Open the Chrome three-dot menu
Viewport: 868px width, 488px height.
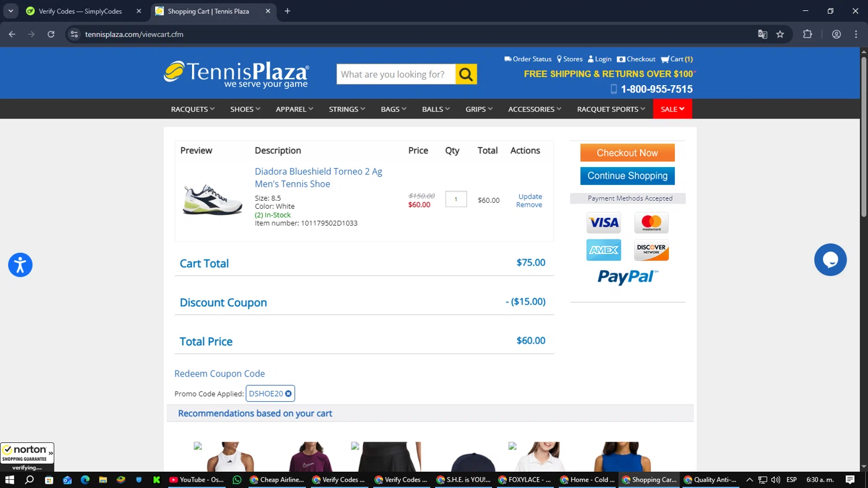(856, 34)
